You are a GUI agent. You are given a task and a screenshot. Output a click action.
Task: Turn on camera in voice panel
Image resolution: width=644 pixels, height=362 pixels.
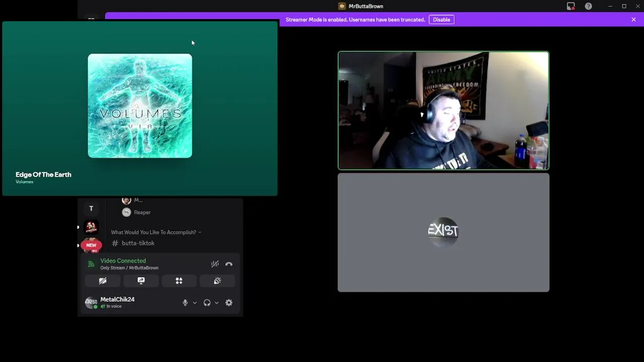pyautogui.click(x=103, y=281)
